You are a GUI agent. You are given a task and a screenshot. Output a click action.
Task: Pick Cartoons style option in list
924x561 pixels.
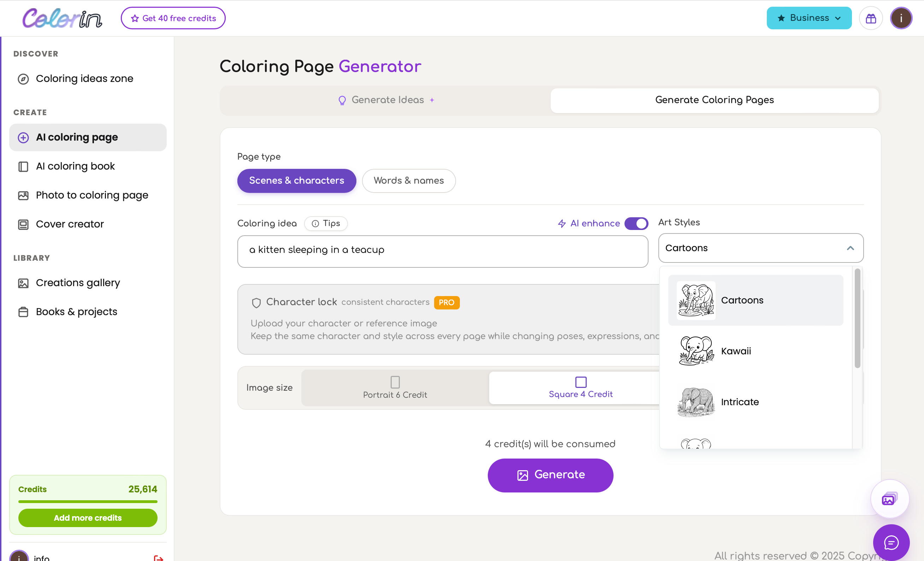click(756, 300)
